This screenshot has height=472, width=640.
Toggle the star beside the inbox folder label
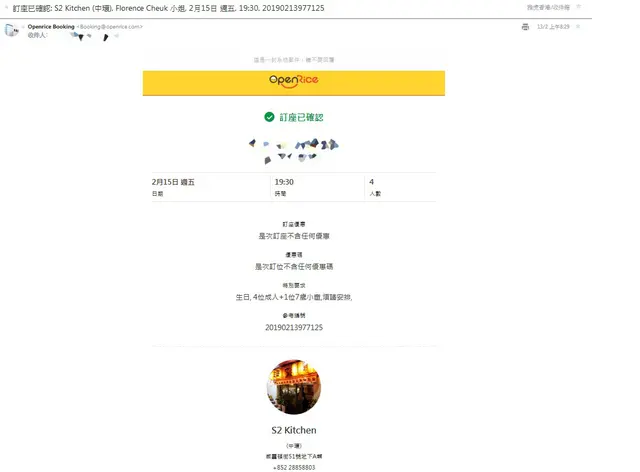pos(578,7)
